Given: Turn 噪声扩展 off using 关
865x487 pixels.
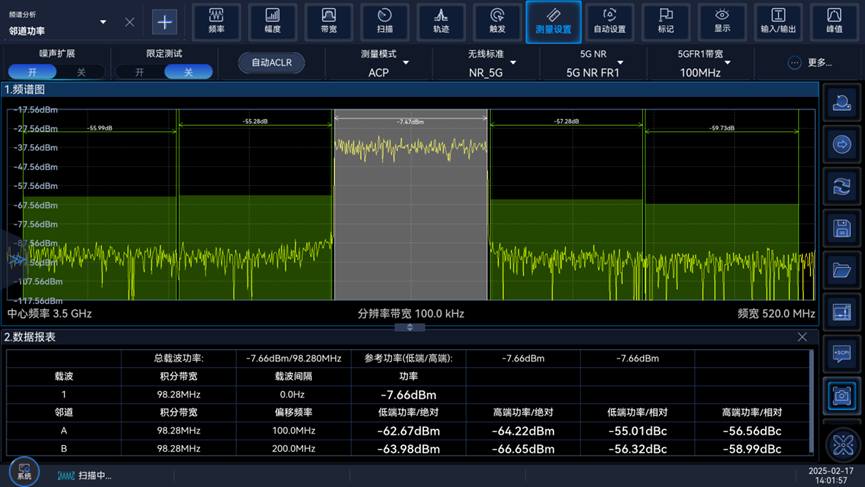Looking at the screenshot, I should click(81, 72).
